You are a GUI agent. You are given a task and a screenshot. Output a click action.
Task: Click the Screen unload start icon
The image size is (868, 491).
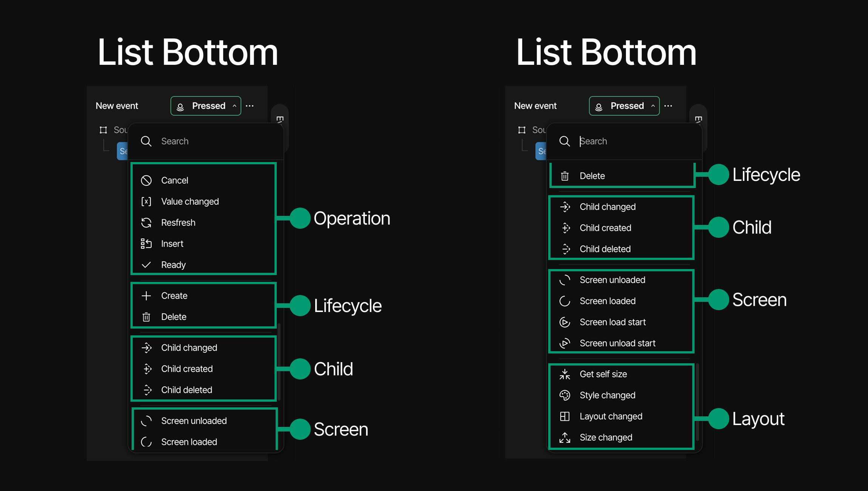(565, 343)
